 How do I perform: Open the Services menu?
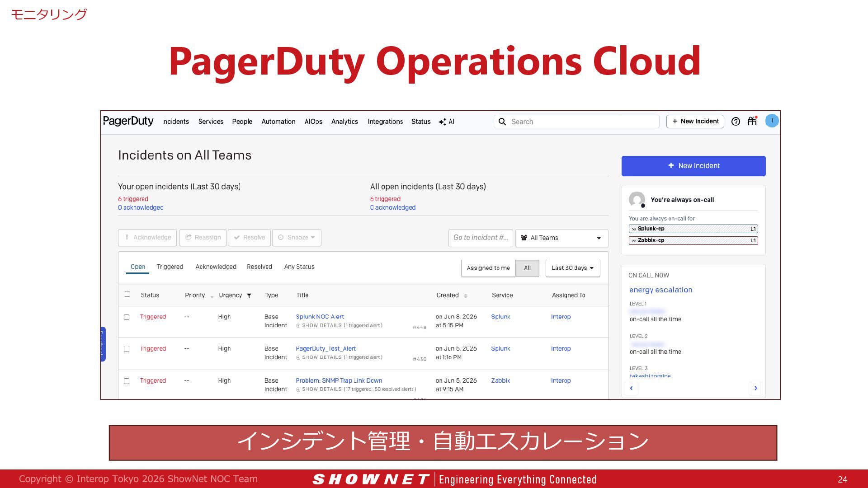coord(211,122)
